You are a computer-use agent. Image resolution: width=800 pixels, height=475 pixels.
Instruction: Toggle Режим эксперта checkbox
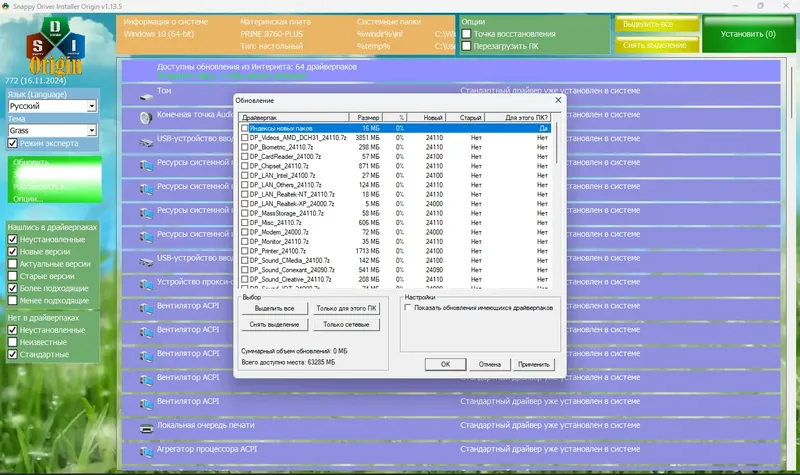(x=13, y=143)
